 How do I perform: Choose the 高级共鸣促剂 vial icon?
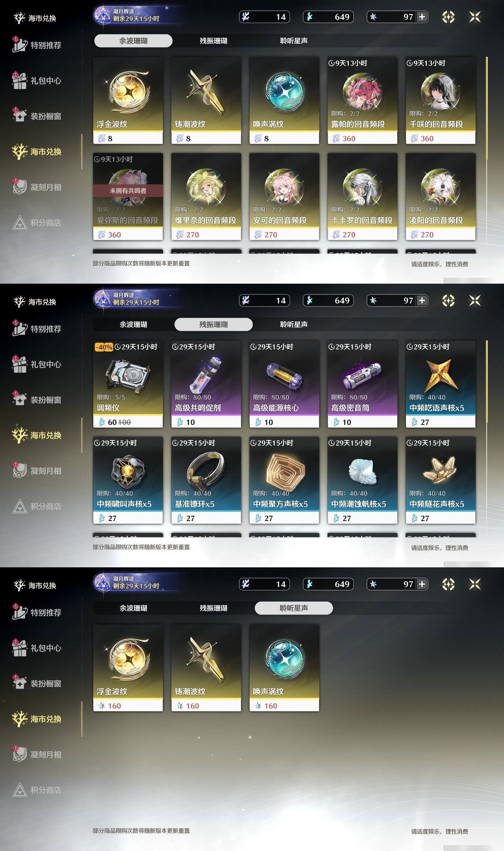pyautogui.click(x=206, y=374)
